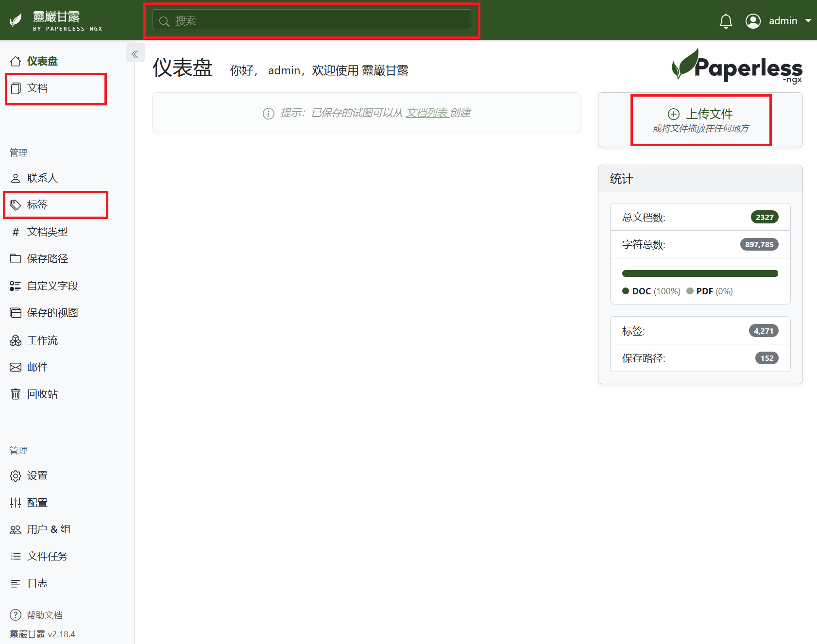Click the 上传文件 upload button

700,120
